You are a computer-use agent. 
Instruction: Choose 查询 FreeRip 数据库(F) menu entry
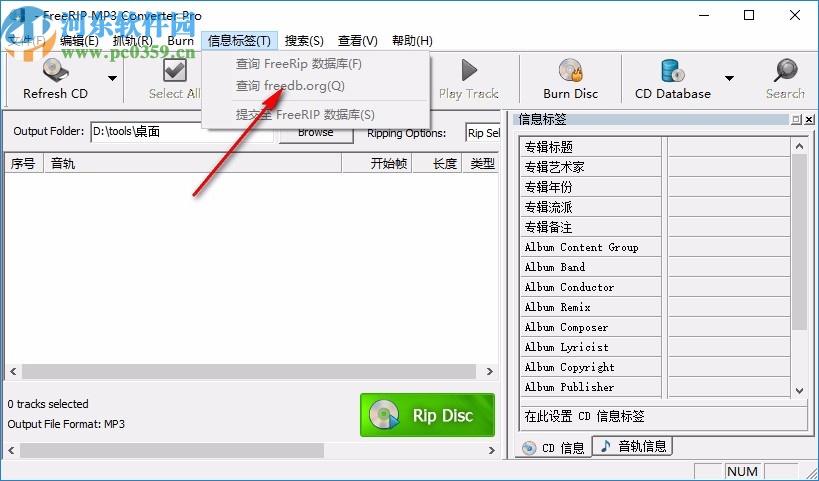315,64
